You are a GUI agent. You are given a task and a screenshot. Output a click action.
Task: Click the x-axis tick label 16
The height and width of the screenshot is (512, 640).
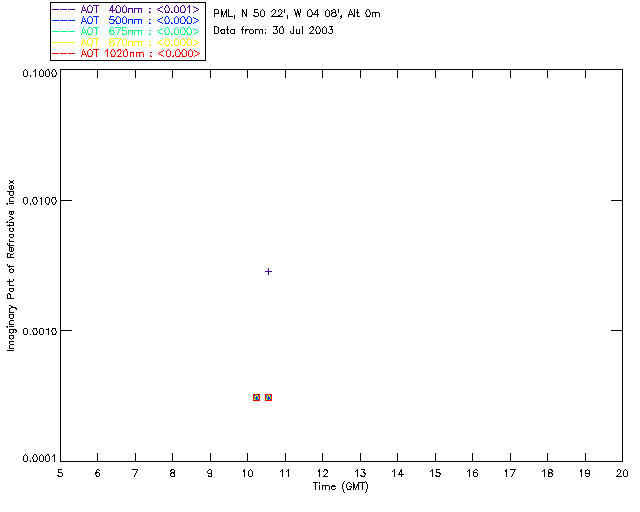(472, 473)
